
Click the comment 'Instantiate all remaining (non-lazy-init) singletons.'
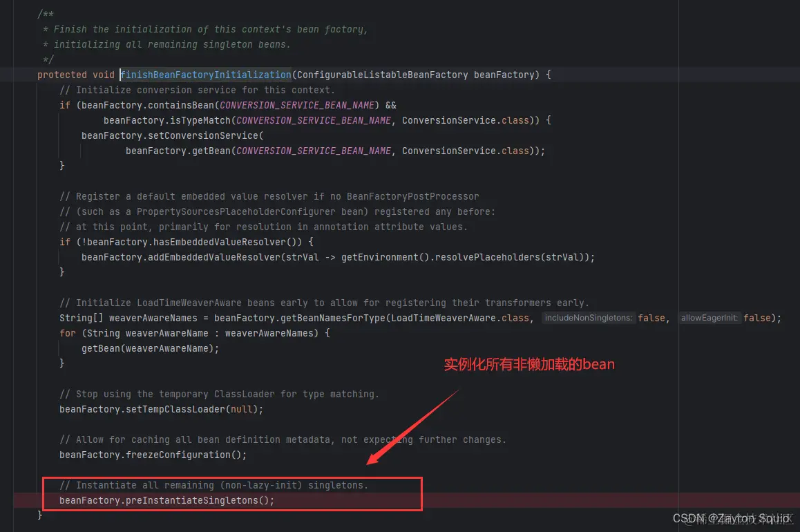213,486
